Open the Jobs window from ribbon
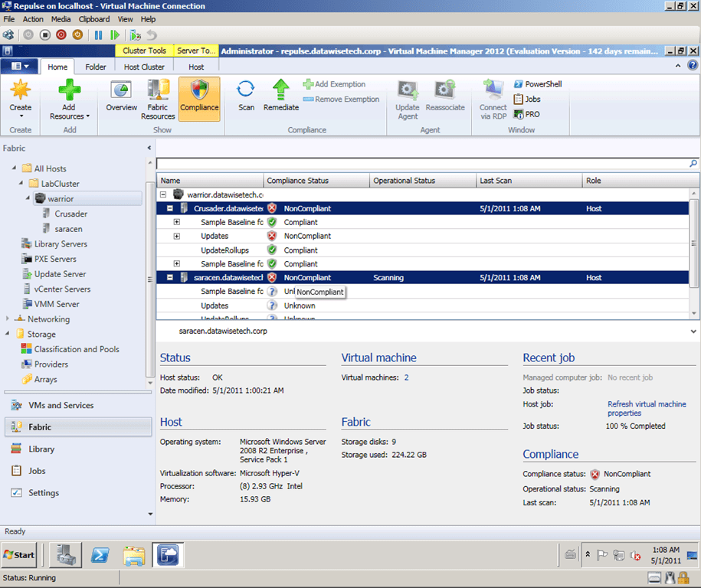701x588 pixels. [527, 100]
